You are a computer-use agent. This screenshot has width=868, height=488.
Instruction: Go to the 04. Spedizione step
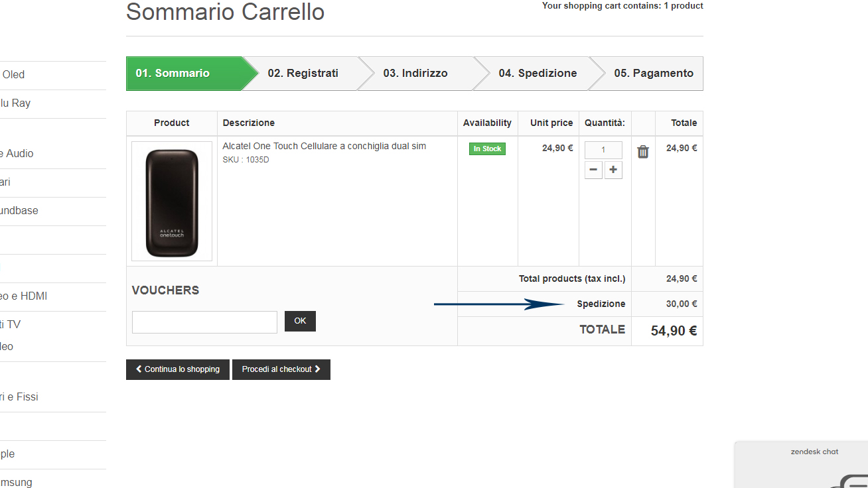(x=538, y=74)
